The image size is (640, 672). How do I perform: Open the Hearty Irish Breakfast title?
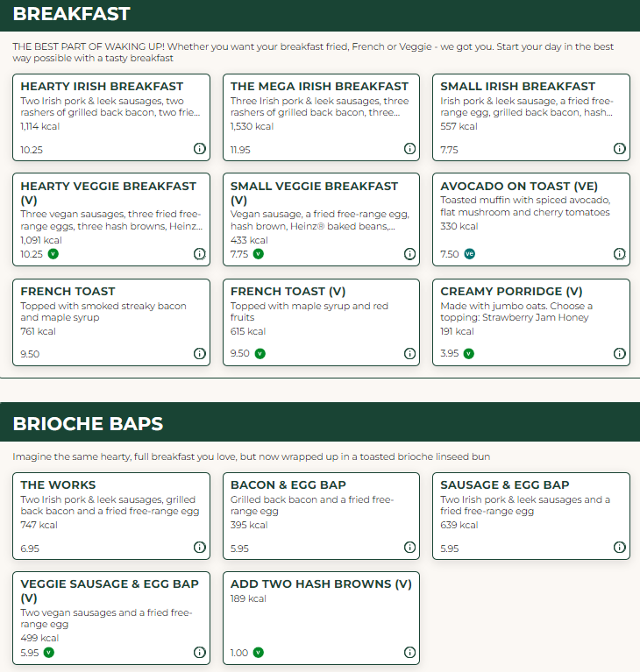(x=102, y=87)
